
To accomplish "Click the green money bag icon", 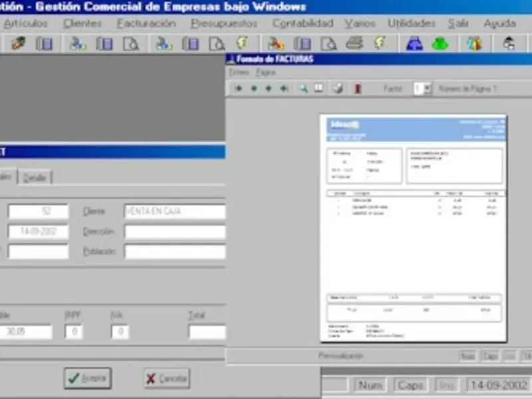I will click(440, 44).
